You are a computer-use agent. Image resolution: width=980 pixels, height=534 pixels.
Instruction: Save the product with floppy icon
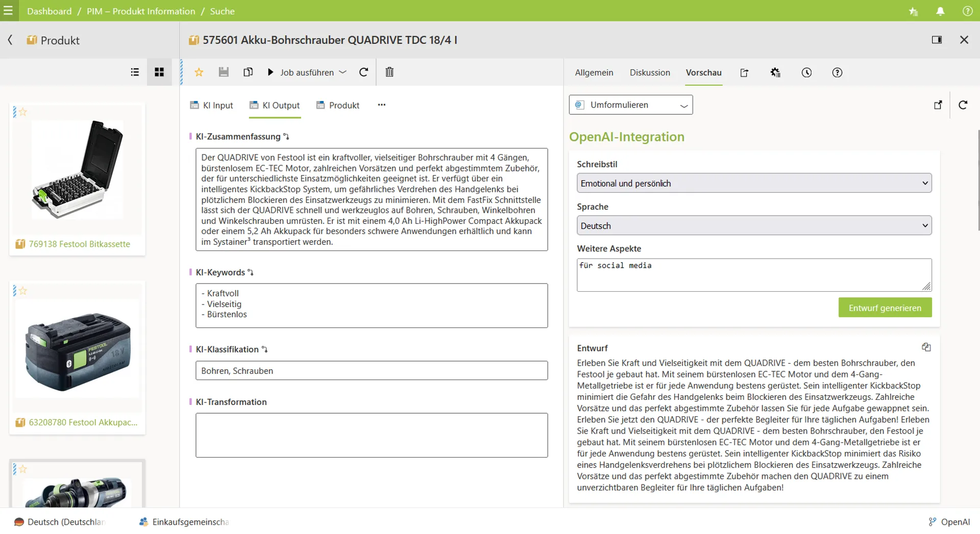tap(224, 72)
